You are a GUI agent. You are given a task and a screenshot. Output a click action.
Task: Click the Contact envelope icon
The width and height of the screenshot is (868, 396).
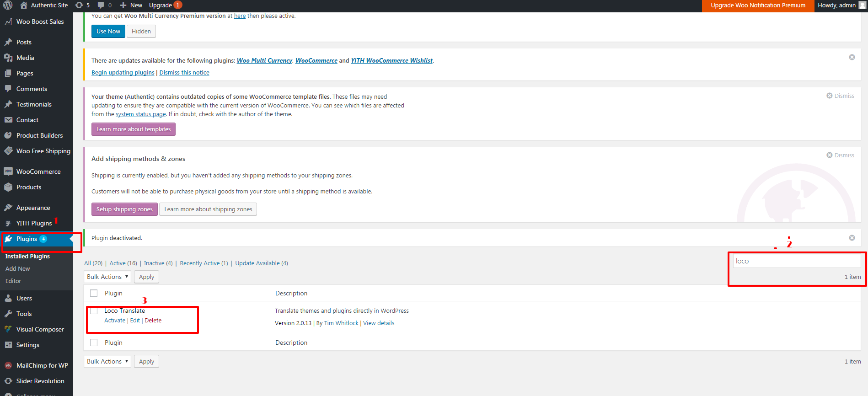tap(8, 120)
